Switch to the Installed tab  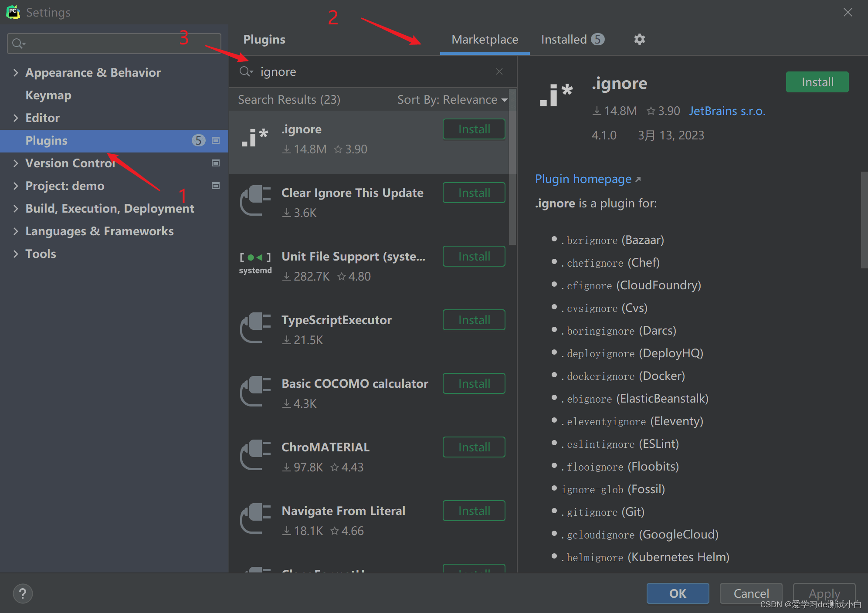(573, 40)
